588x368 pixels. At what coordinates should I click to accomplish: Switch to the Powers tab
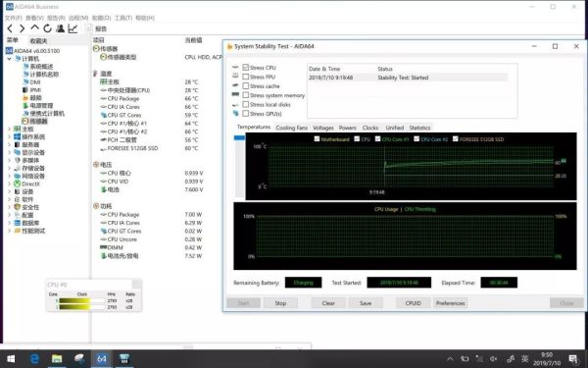point(348,128)
